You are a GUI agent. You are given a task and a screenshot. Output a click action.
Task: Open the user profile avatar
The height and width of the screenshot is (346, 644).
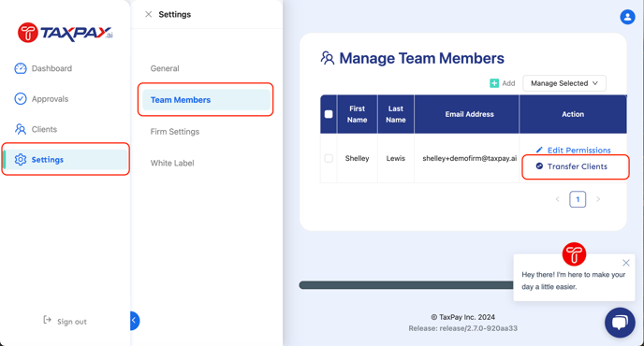[627, 17]
